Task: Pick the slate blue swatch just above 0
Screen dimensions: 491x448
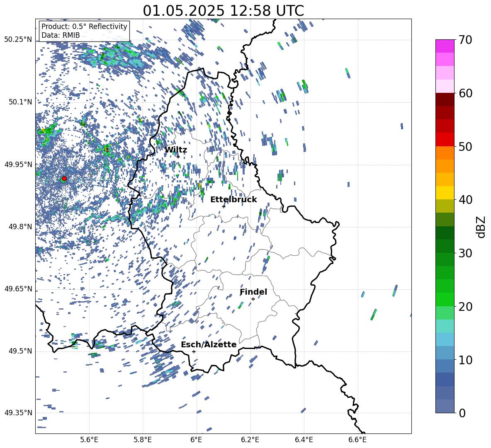Action: 445,406
